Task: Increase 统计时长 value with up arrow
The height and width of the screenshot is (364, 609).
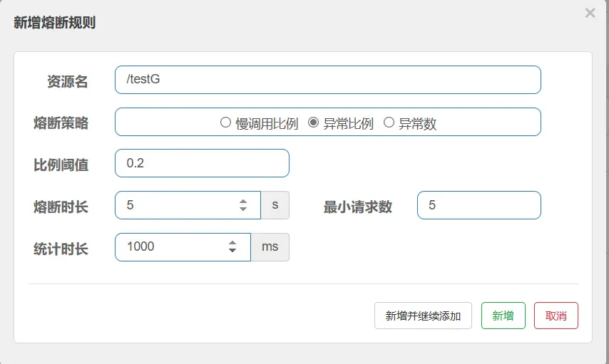Action: 232,243
